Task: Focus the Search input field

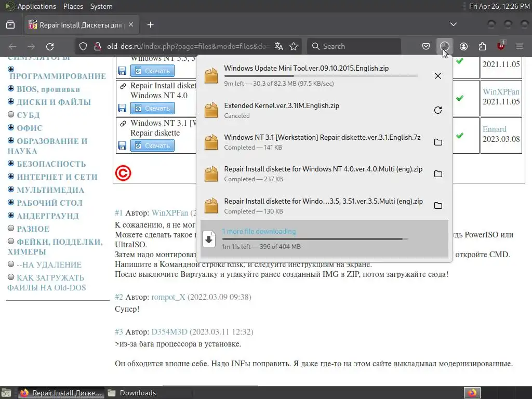Action: [x=354, y=46]
